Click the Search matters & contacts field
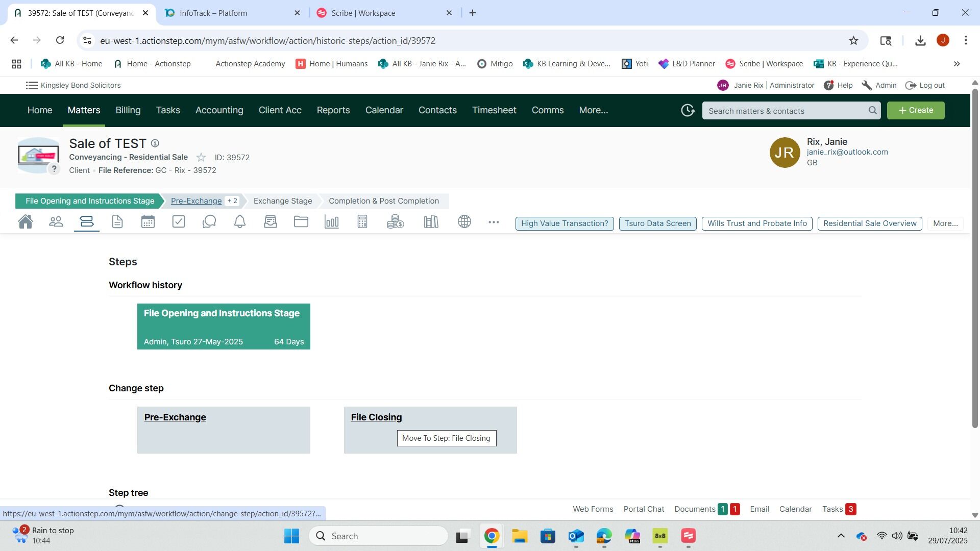 point(786,111)
